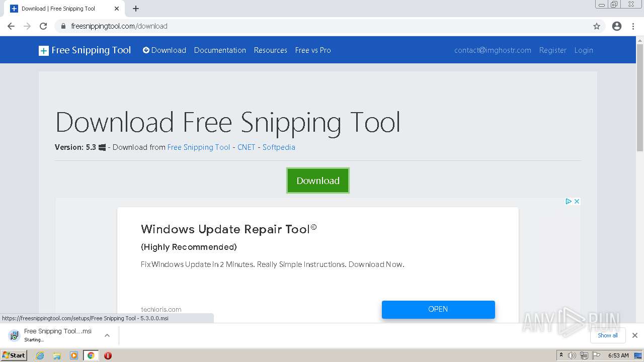Open CNET download link
This screenshot has height=362, width=644.
tap(247, 147)
